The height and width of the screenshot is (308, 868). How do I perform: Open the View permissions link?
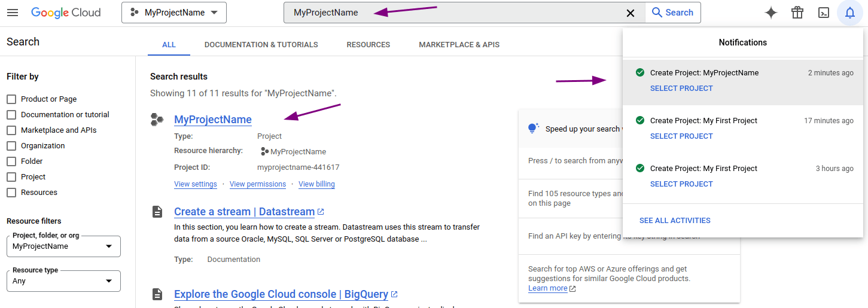point(257,184)
